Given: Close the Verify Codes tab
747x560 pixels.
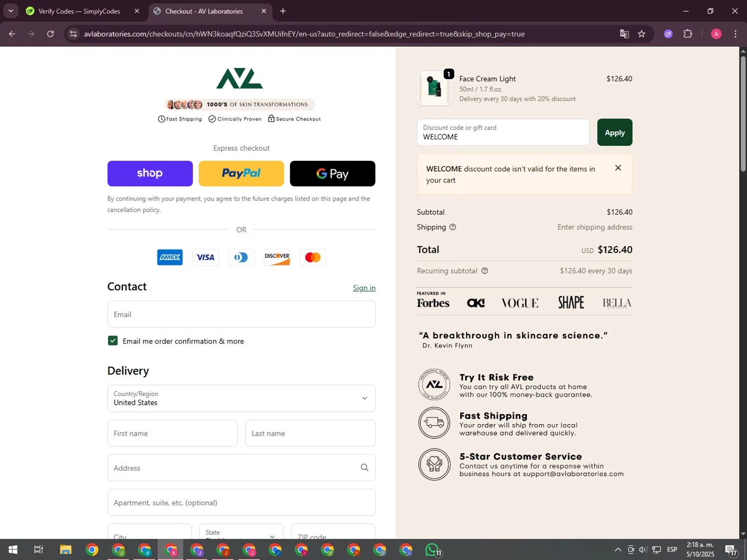Looking at the screenshot, I should tap(136, 11).
